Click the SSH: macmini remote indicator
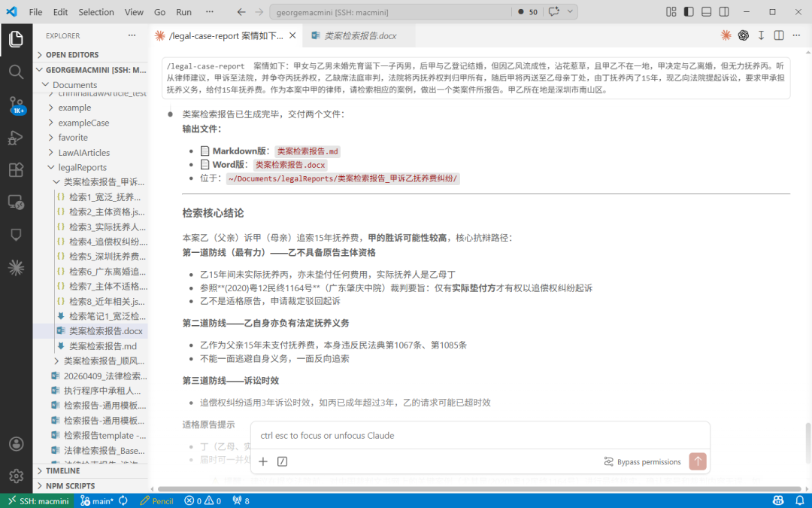Viewport: 812px width, 508px height. (38, 500)
